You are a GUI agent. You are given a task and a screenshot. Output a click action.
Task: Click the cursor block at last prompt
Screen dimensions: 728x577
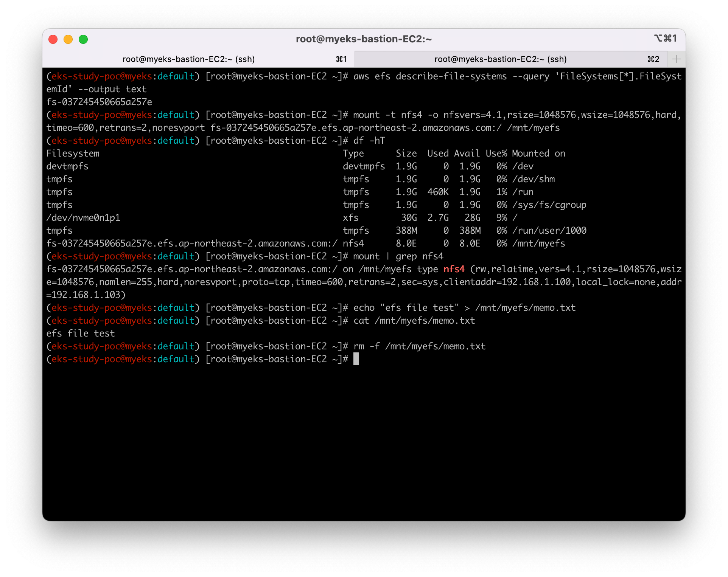[x=356, y=359]
